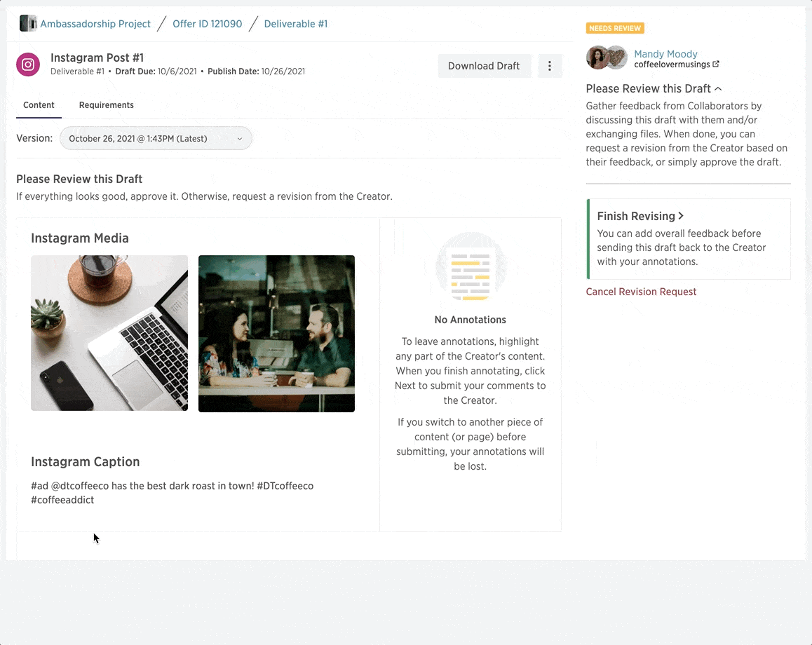
Task: Click the Download Draft button
Action: (x=484, y=66)
